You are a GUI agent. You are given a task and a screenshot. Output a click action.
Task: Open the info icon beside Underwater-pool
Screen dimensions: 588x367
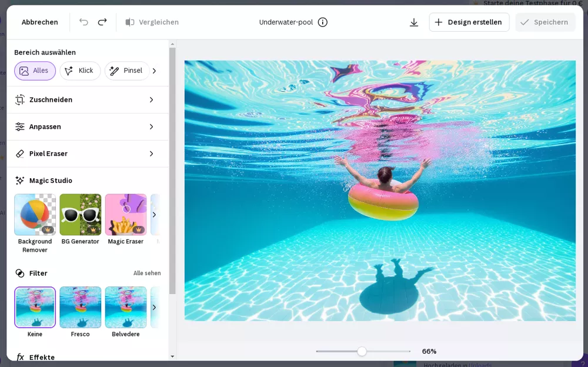point(322,22)
